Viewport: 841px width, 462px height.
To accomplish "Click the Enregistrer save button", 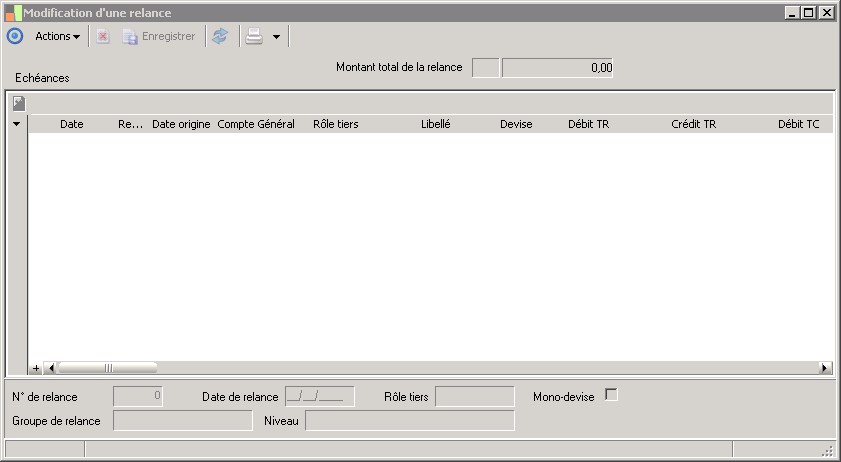I will tap(159, 36).
